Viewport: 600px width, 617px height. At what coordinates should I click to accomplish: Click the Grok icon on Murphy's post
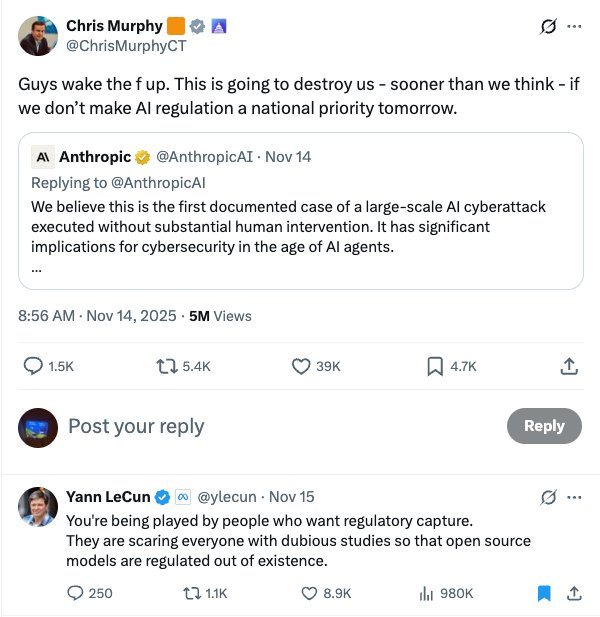click(547, 27)
